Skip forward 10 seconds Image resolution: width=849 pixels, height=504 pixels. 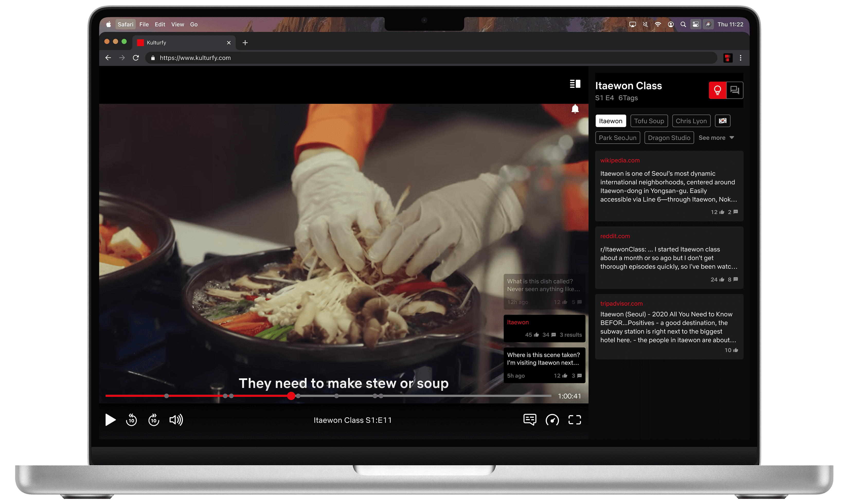tap(154, 420)
